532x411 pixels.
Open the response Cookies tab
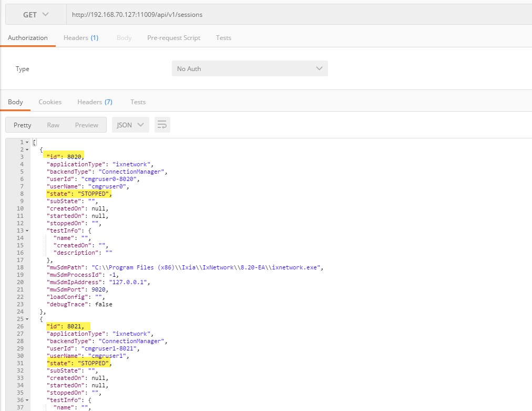(50, 102)
